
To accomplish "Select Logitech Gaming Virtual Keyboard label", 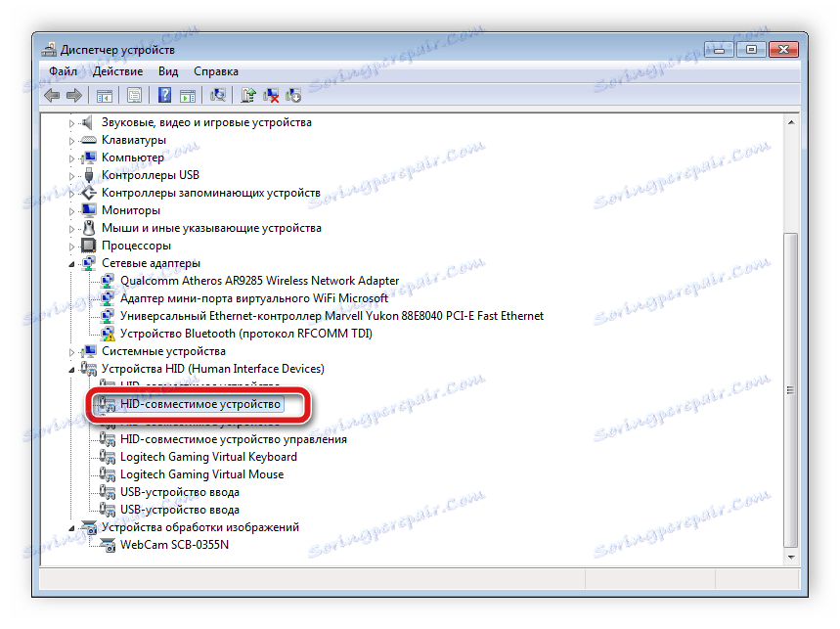I will [x=208, y=457].
